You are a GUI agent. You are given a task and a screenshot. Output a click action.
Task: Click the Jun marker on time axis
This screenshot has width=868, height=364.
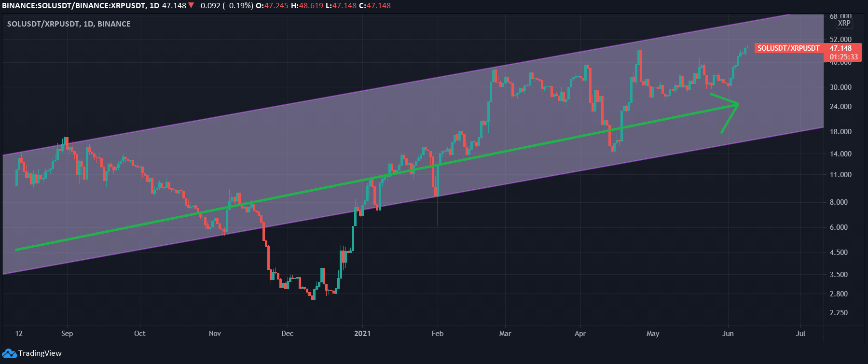coord(728,334)
